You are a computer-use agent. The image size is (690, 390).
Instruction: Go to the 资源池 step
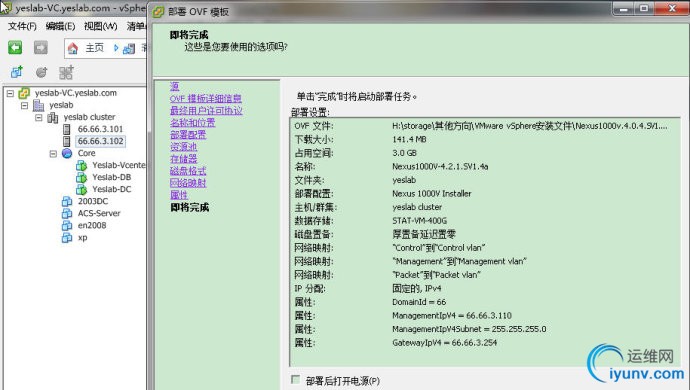tap(184, 147)
